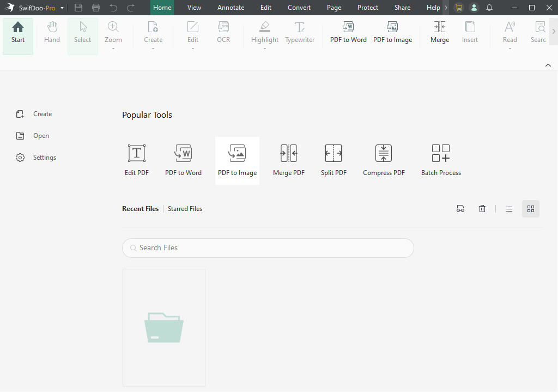558x392 pixels.
Task: Open the Edit menu tab
Action: tap(266, 8)
